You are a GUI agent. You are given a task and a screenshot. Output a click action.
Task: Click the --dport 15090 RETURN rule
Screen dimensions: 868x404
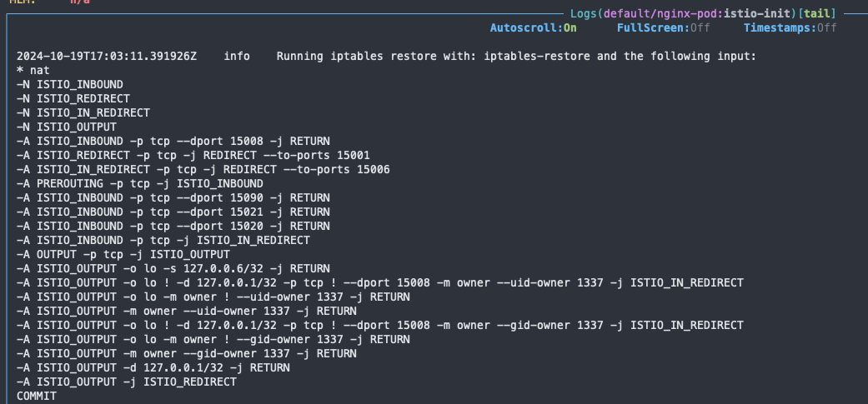[x=173, y=197]
